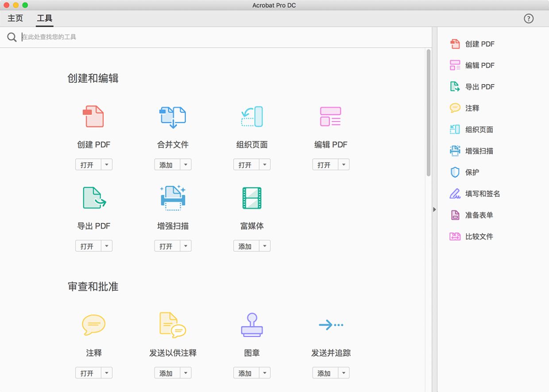Select 准备表单 icon in right sidebar
The height and width of the screenshot is (392, 549).
455,215
